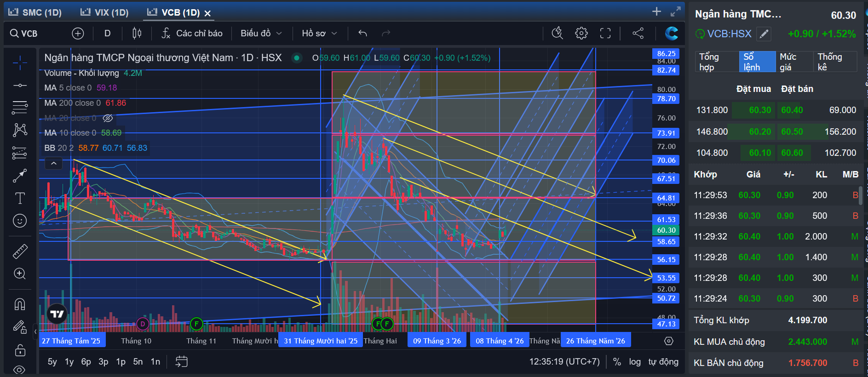Click the VCB:HSX symbol link
Screen dimensions: 868x377
pyautogui.click(x=729, y=34)
